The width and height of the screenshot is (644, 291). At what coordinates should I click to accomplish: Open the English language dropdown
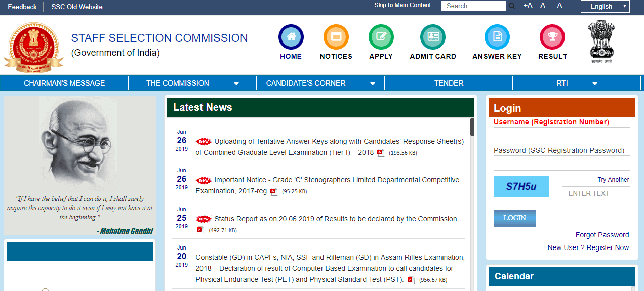pyautogui.click(x=605, y=7)
